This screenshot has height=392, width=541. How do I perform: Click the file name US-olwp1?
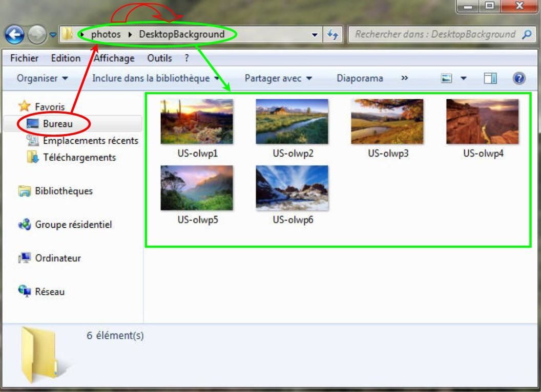[197, 153]
